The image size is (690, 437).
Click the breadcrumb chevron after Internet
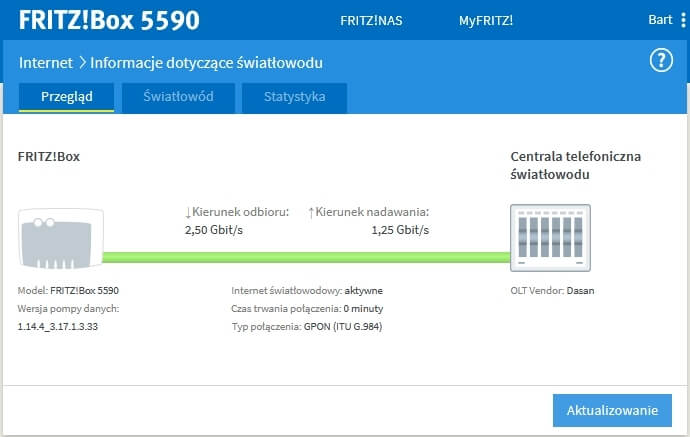82,62
